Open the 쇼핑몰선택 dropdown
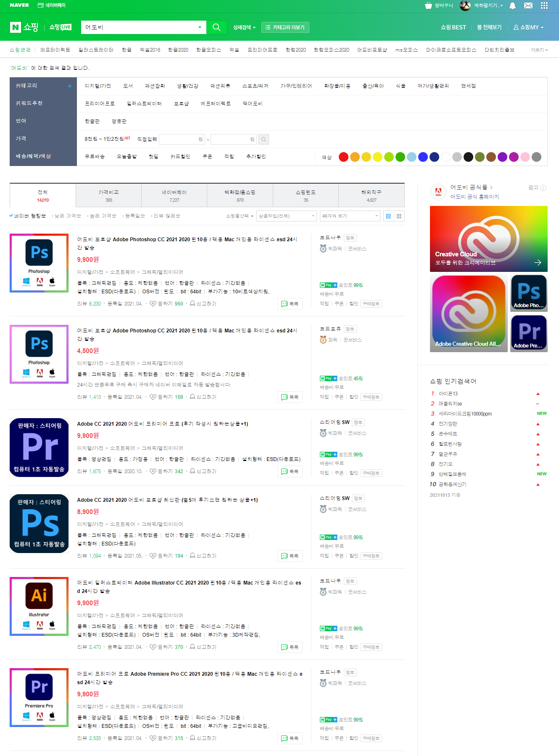The image size is (559, 756). pyautogui.click(x=240, y=216)
